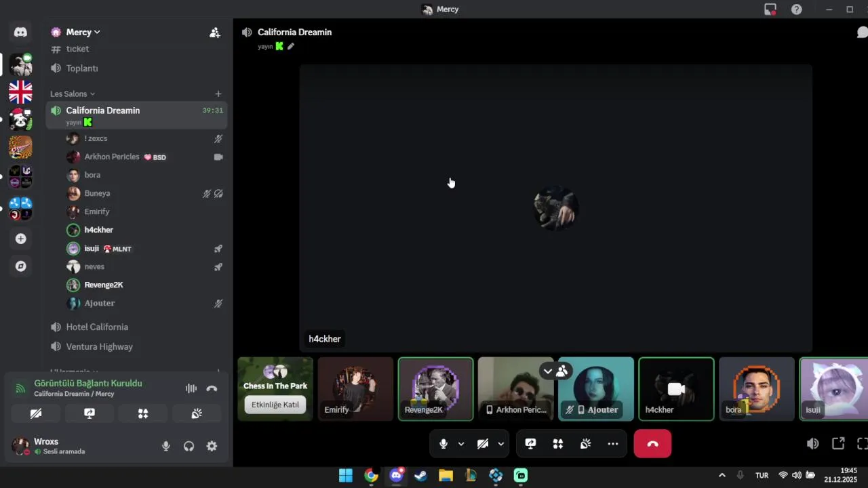Click the Etkinliğe Katıl button

click(275, 405)
